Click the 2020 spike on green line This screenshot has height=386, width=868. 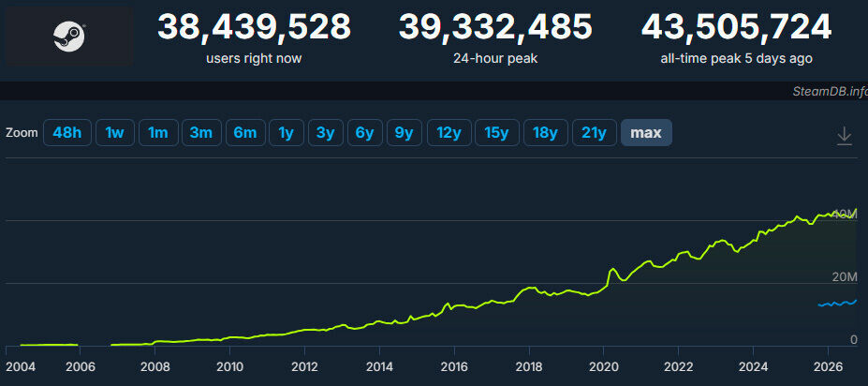tap(612, 269)
